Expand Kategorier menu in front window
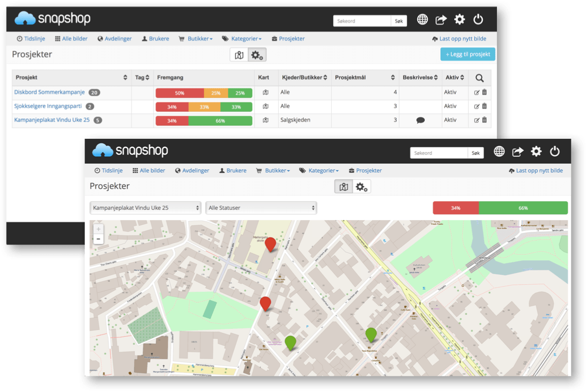Screen dimensions: 587x392 (319, 170)
